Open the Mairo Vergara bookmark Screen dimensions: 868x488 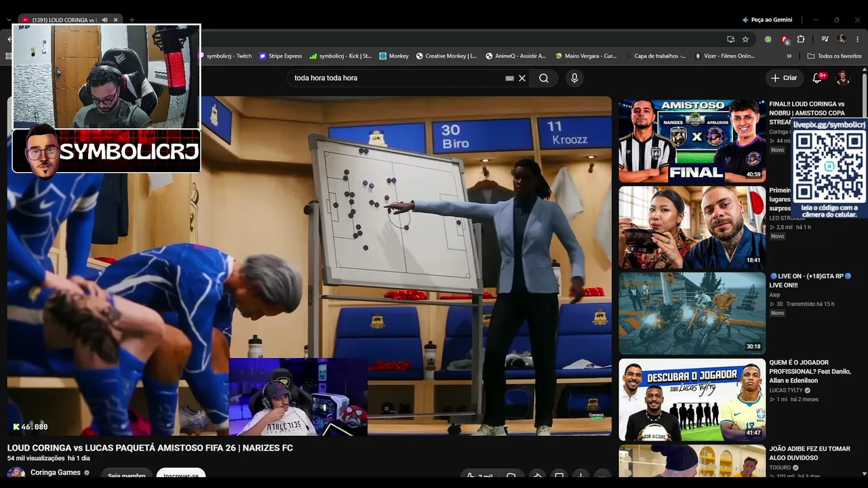click(x=586, y=56)
